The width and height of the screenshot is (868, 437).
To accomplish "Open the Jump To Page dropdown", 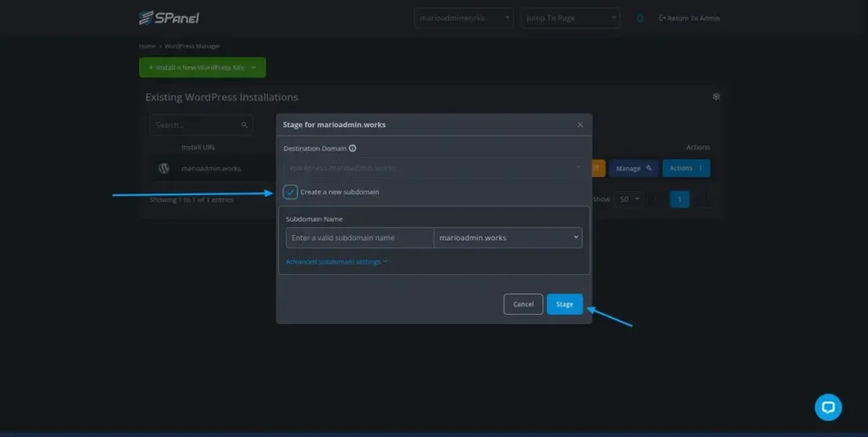I will [570, 19].
